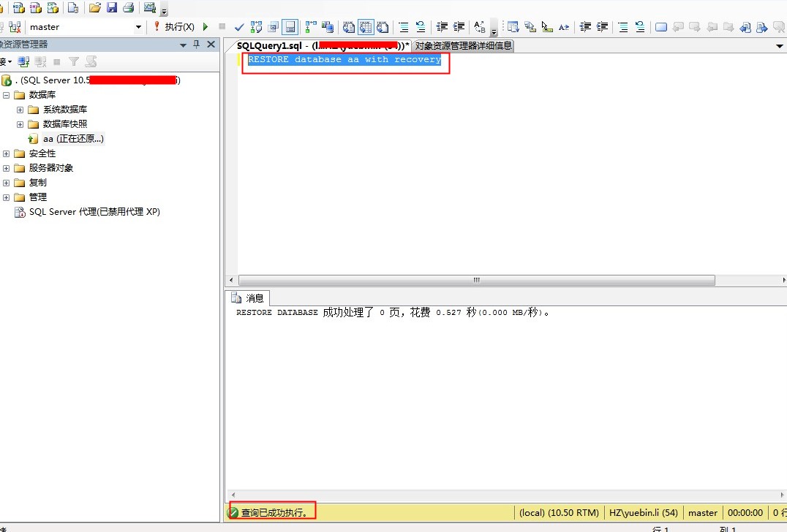
Task: Expand the 系统数据库 folder
Action: coord(20,110)
